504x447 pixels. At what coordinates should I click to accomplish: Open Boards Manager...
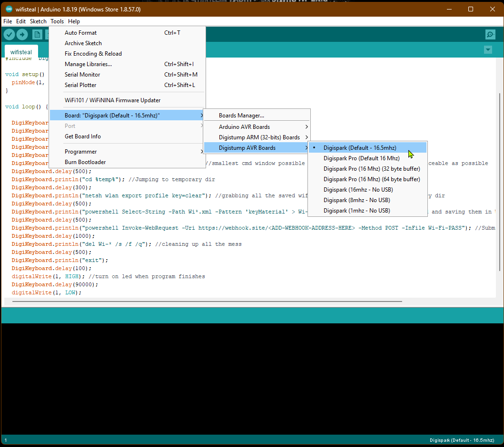[257, 115]
